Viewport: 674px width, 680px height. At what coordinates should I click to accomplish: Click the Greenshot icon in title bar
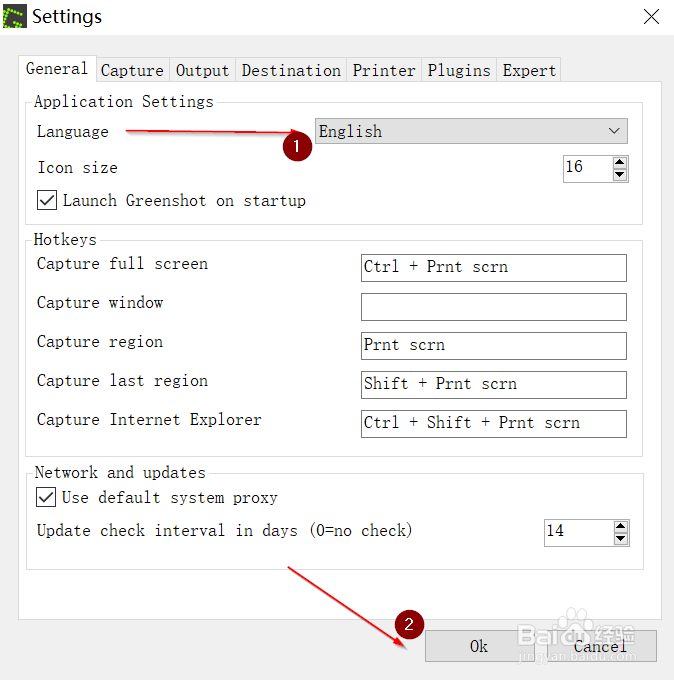pos(15,16)
